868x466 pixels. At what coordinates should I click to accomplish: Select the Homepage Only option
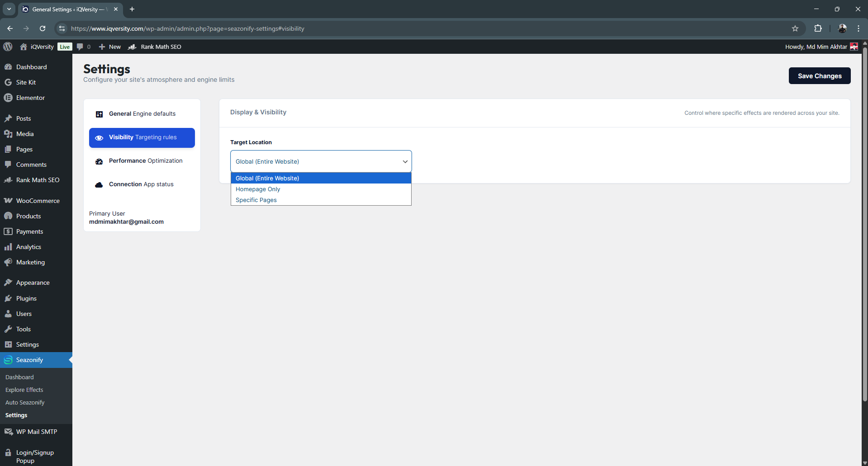[257, 189]
